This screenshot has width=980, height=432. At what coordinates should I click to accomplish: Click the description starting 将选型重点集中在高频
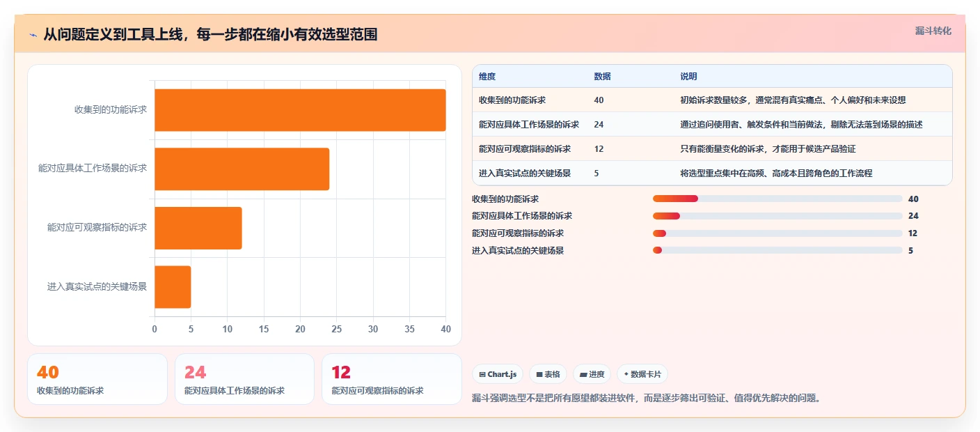point(777,173)
